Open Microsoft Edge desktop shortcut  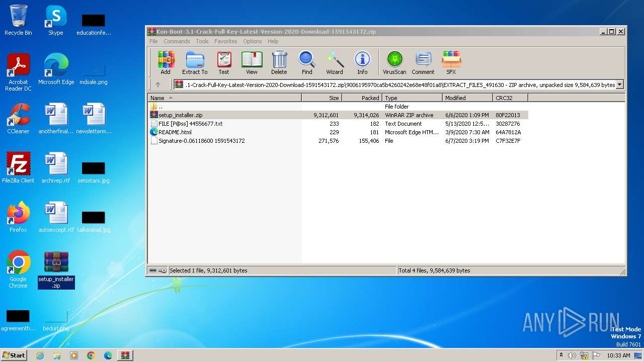point(56,69)
